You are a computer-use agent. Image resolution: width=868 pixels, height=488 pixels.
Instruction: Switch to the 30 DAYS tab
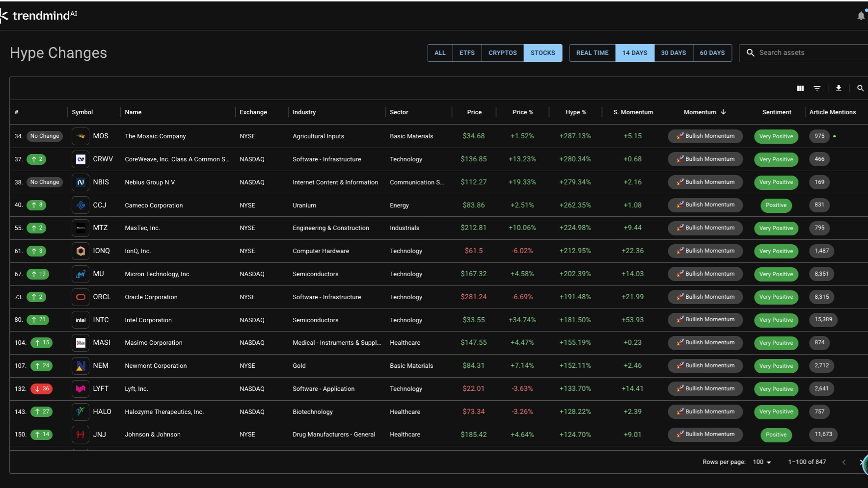(x=673, y=53)
